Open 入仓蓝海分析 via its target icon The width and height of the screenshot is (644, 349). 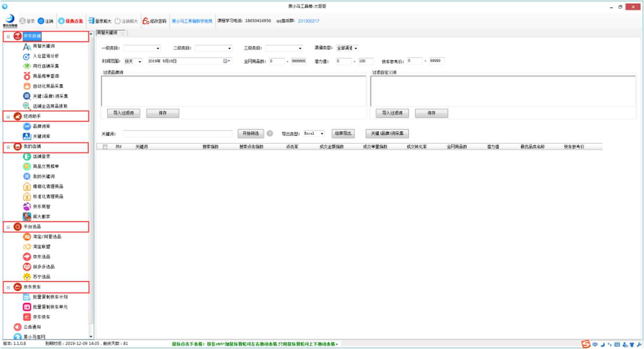click(27, 56)
